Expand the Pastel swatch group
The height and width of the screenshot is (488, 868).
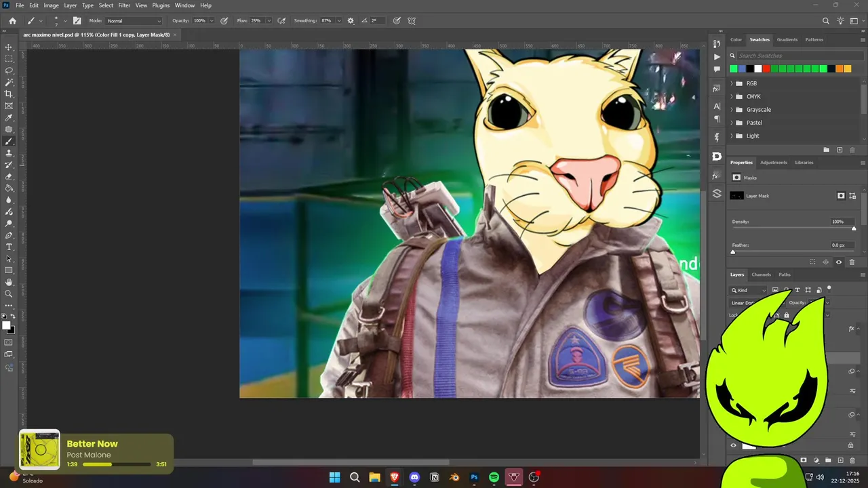732,123
